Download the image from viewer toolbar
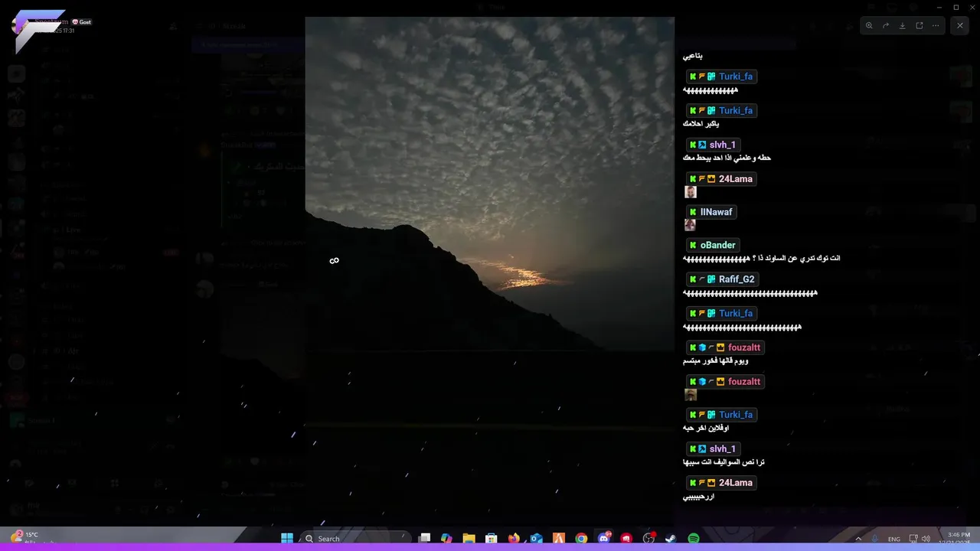This screenshot has width=980, height=551. click(903, 25)
